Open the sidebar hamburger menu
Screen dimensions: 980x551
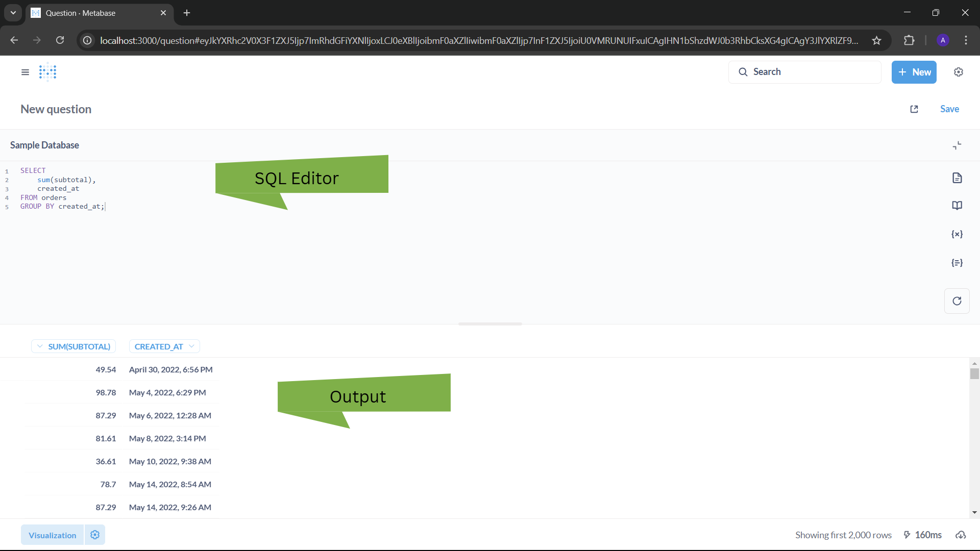(x=25, y=72)
